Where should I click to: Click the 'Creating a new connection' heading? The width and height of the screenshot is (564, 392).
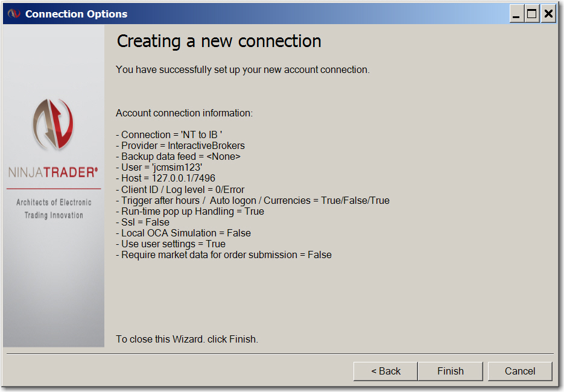[x=219, y=41]
